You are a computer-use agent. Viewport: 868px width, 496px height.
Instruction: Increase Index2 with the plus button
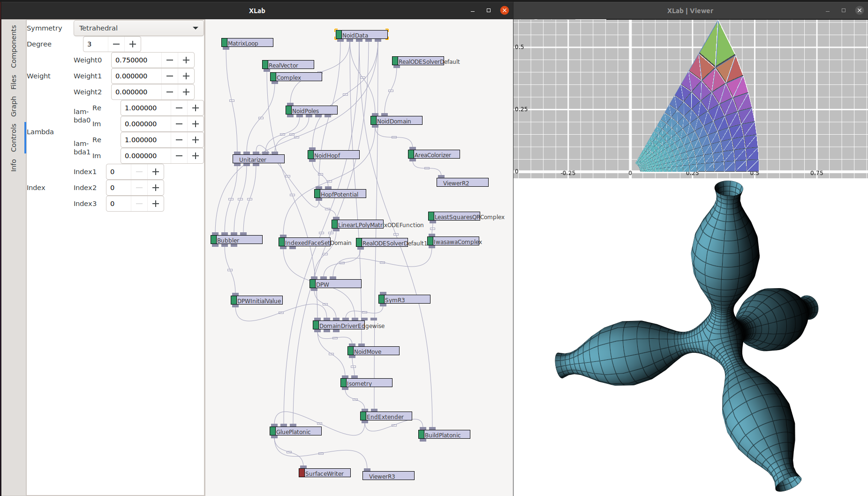click(156, 188)
